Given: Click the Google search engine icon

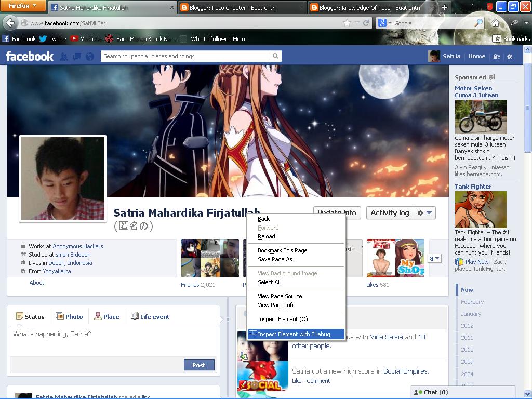Looking at the screenshot, I should (x=382, y=23).
